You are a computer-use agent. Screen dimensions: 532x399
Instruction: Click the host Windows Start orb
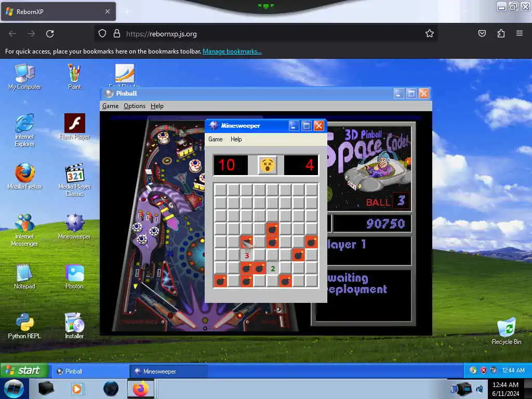click(14, 389)
